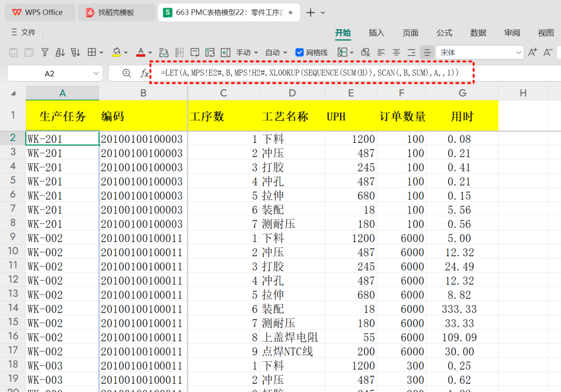Click the highlighted justify alignment icon
The height and width of the screenshot is (392, 561).
pos(427,53)
